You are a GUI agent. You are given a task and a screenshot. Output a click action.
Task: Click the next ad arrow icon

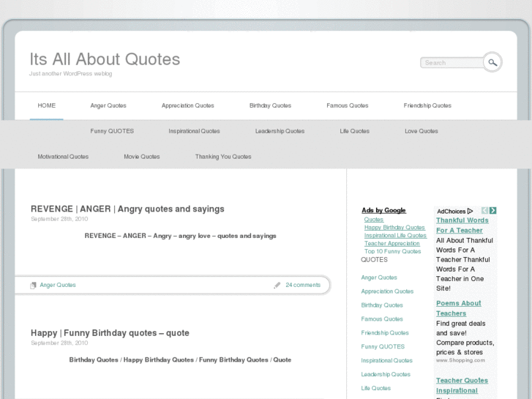tap(493, 211)
